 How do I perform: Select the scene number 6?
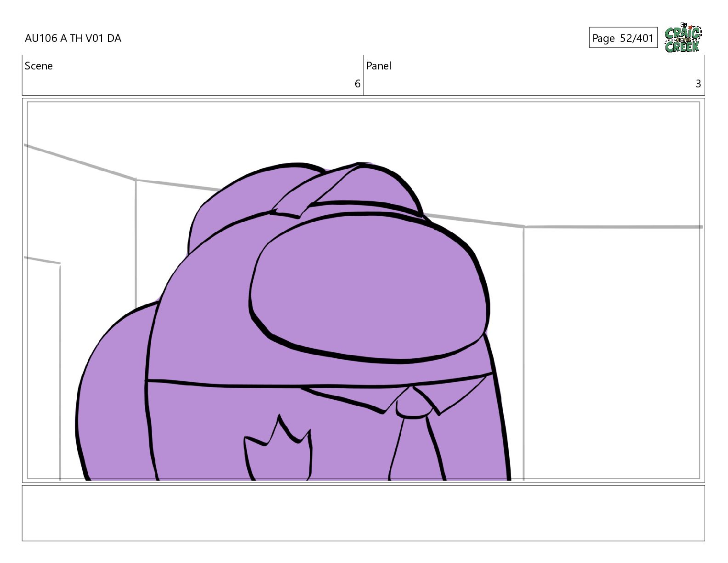pyautogui.click(x=357, y=84)
